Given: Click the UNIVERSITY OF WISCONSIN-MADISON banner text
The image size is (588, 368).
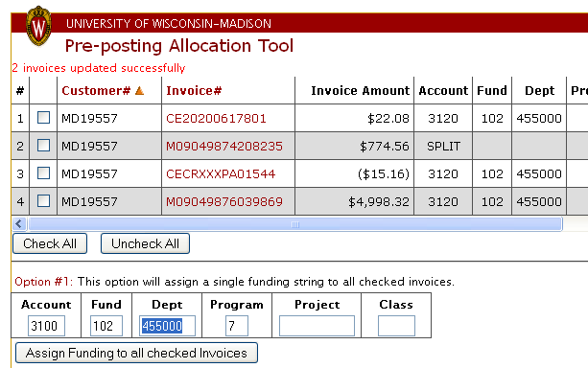Looking at the screenshot, I should click(x=169, y=24).
